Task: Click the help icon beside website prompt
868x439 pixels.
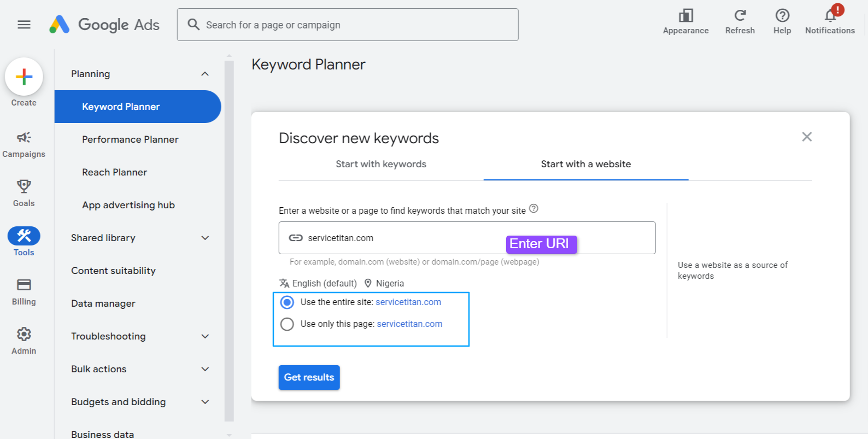Action: [x=534, y=208]
